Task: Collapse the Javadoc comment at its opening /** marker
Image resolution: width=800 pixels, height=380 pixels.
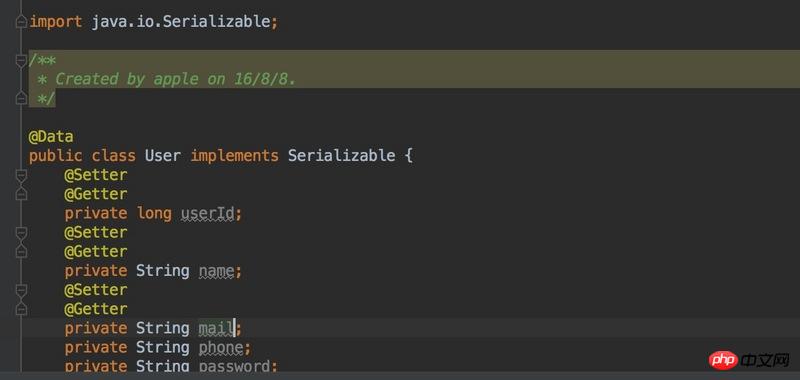Action: 21,61
